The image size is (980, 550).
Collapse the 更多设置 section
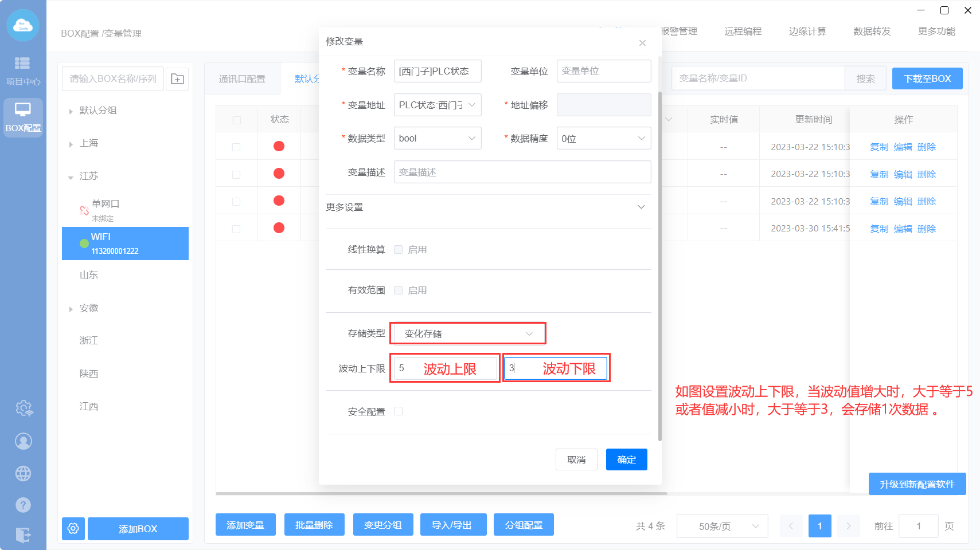[641, 207]
